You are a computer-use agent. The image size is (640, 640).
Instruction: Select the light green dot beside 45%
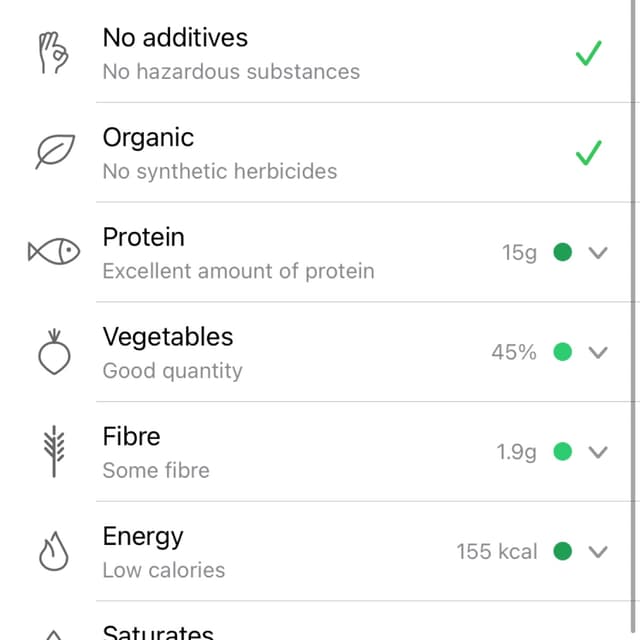click(562, 352)
